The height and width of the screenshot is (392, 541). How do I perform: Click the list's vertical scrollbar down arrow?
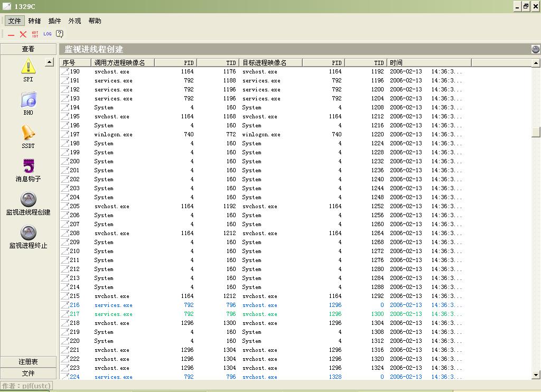tap(536, 375)
